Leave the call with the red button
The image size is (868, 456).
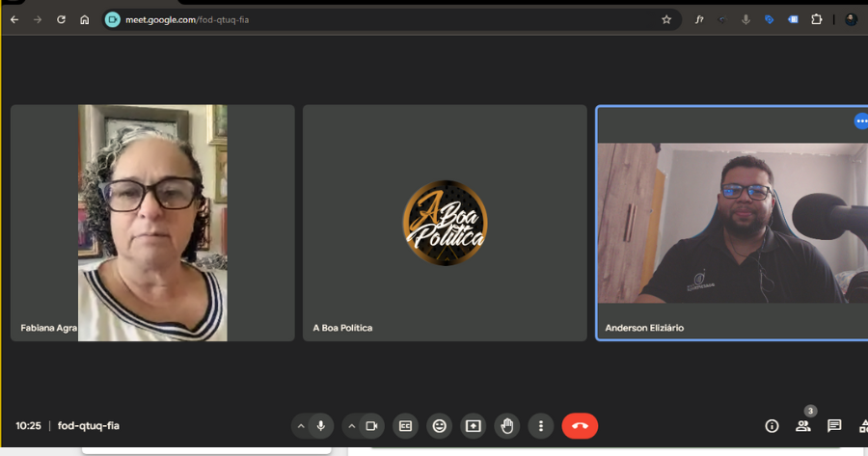point(580,426)
